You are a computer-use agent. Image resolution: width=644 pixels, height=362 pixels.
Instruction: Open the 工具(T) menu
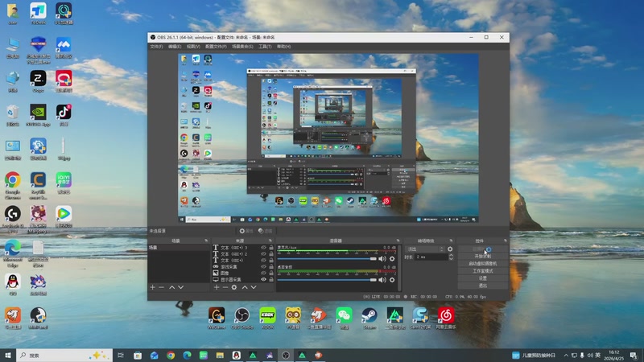point(265,47)
